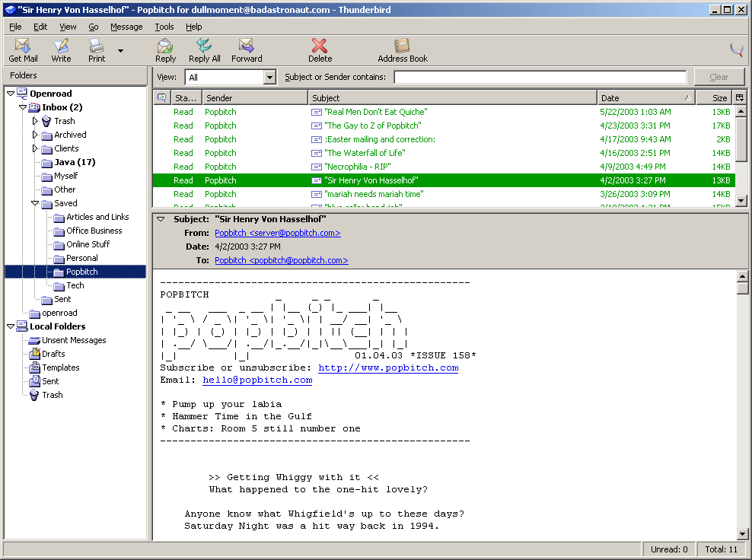The width and height of the screenshot is (752, 560).
Task: Click the hello@popbitch.com email link
Action: (x=257, y=380)
